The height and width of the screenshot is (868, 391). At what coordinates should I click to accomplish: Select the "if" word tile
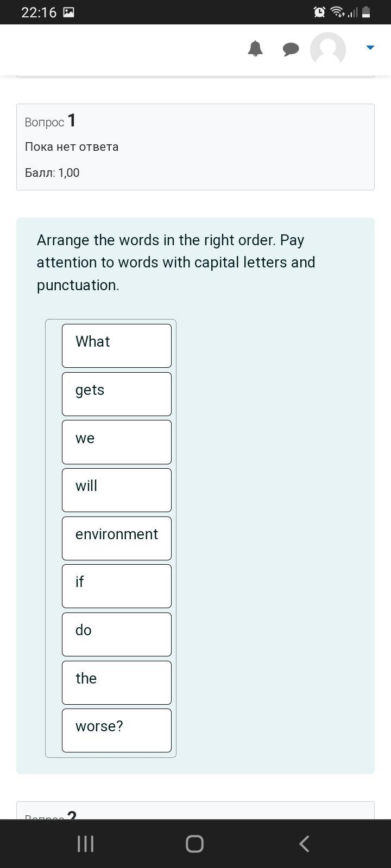pyautogui.click(x=117, y=586)
